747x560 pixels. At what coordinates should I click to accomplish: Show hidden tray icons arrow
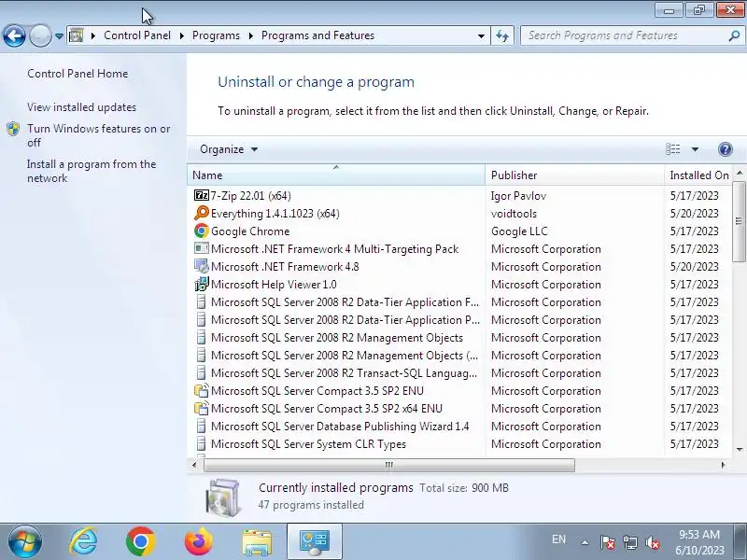[585, 542]
